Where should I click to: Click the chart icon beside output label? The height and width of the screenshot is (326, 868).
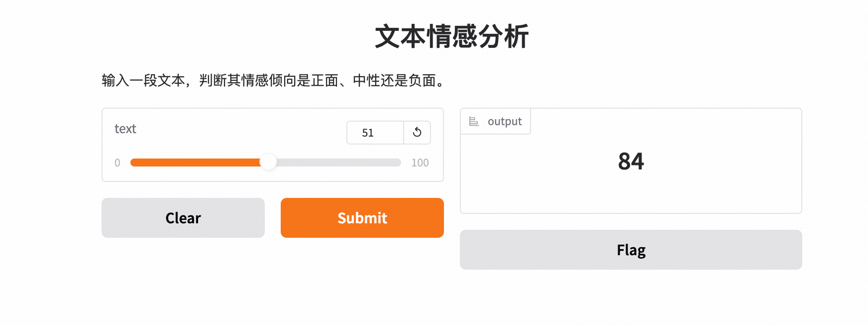[474, 122]
